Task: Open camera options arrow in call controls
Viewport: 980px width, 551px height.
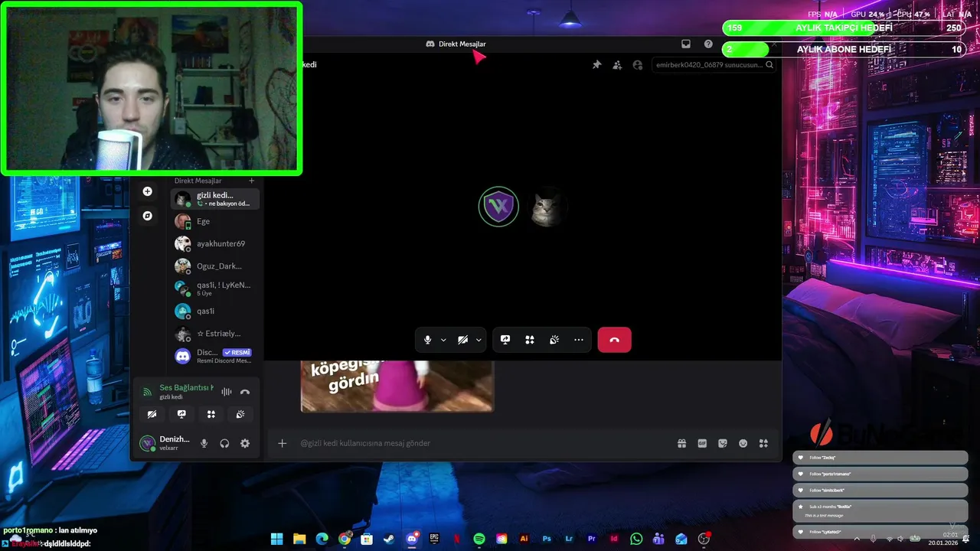Action: [x=479, y=340]
